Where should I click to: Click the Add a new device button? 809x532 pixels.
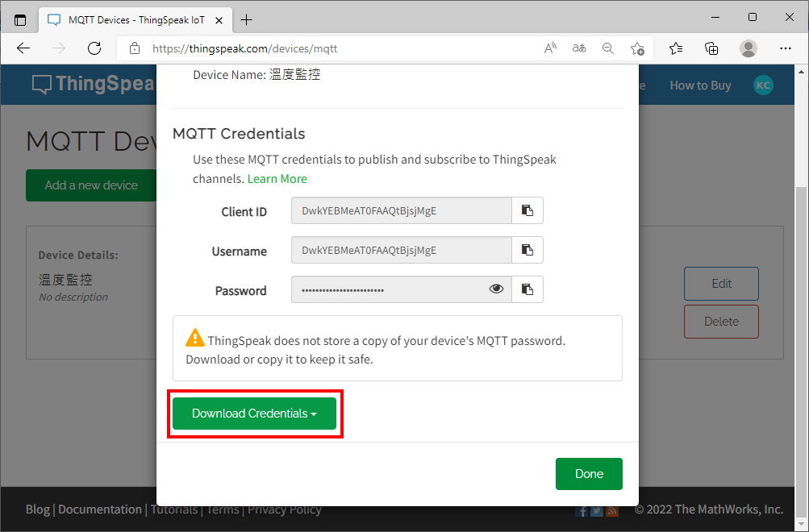(91, 185)
